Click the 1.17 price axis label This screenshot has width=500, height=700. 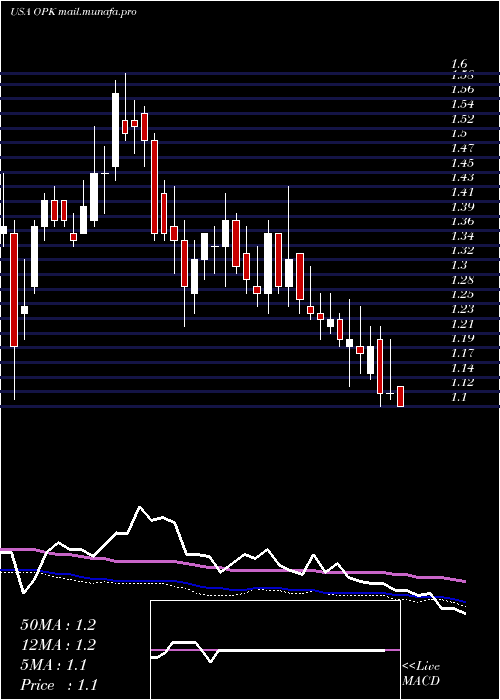462,353
